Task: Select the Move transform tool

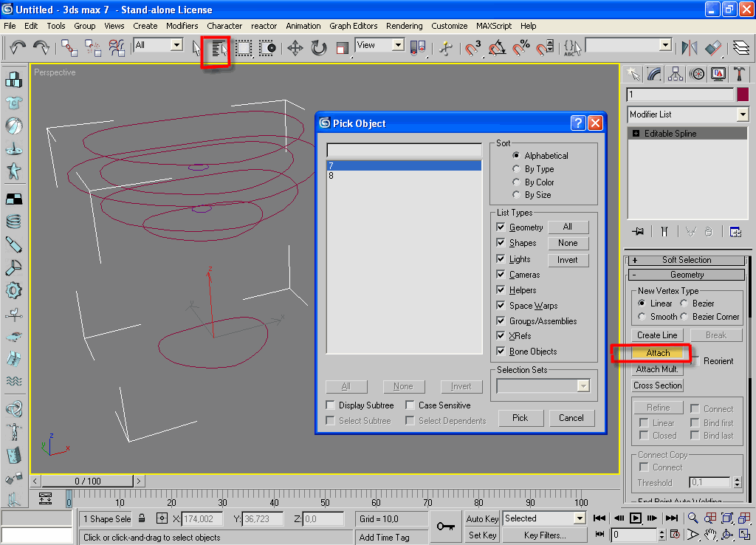Action: point(295,49)
